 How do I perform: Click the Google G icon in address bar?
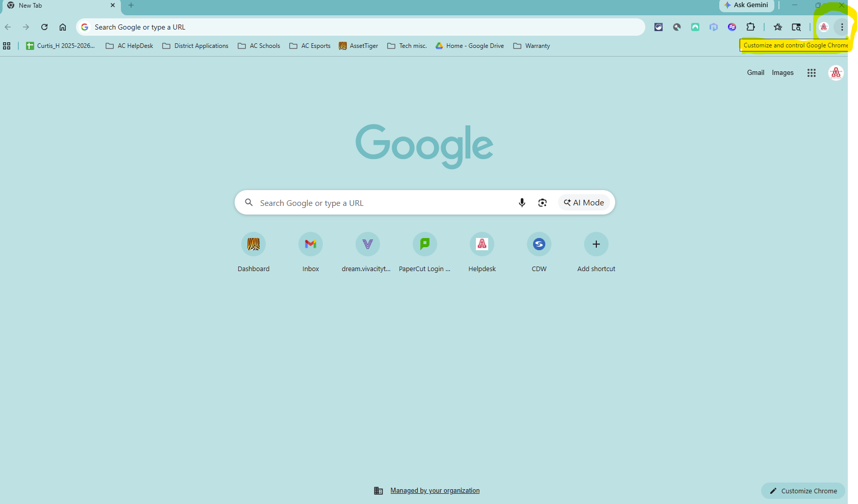[85, 27]
